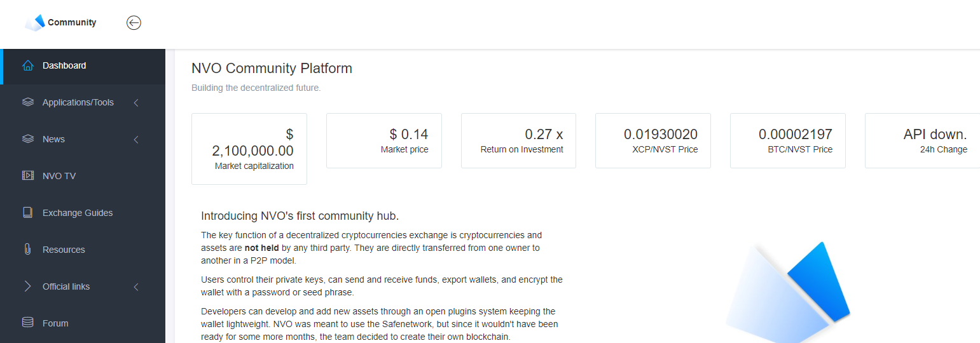Open the Official links menu item
The height and width of the screenshot is (343, 980).
(83, 286)
